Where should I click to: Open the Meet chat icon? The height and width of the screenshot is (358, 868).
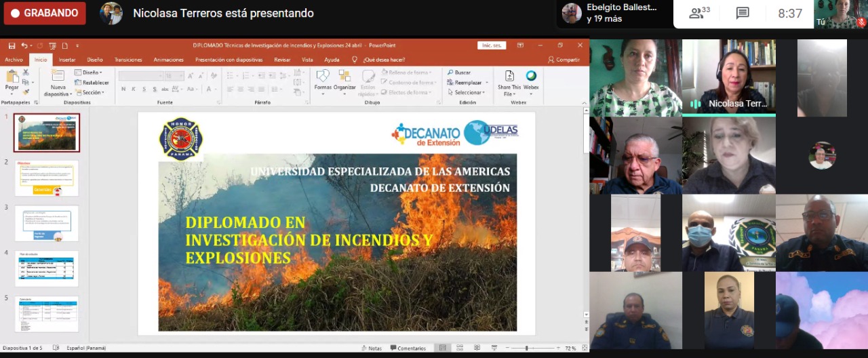(743, 13)
